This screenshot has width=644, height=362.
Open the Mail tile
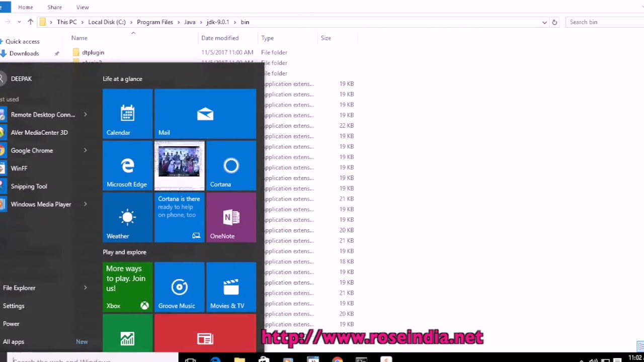pyautogui.click(x=205, y=114)
